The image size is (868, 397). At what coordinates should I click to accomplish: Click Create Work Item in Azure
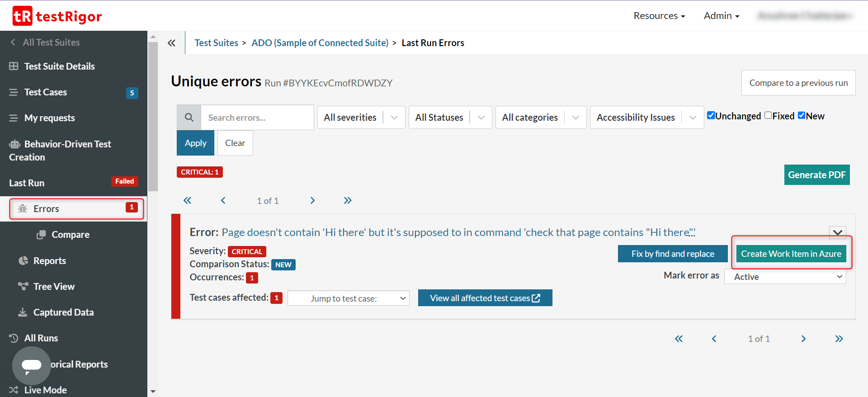point(791,254)
